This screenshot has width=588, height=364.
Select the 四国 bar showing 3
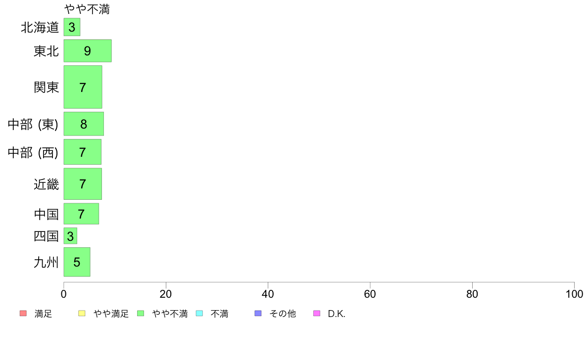(70, 236)
